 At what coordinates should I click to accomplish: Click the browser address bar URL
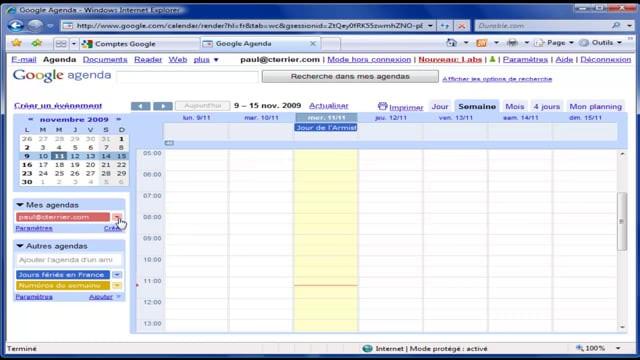[x=249, y=26]
